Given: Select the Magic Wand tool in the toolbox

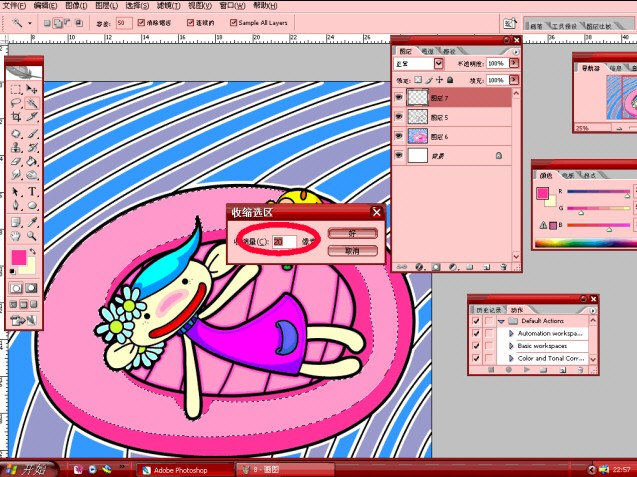Looking at the screenshot, I should point(32,103).
